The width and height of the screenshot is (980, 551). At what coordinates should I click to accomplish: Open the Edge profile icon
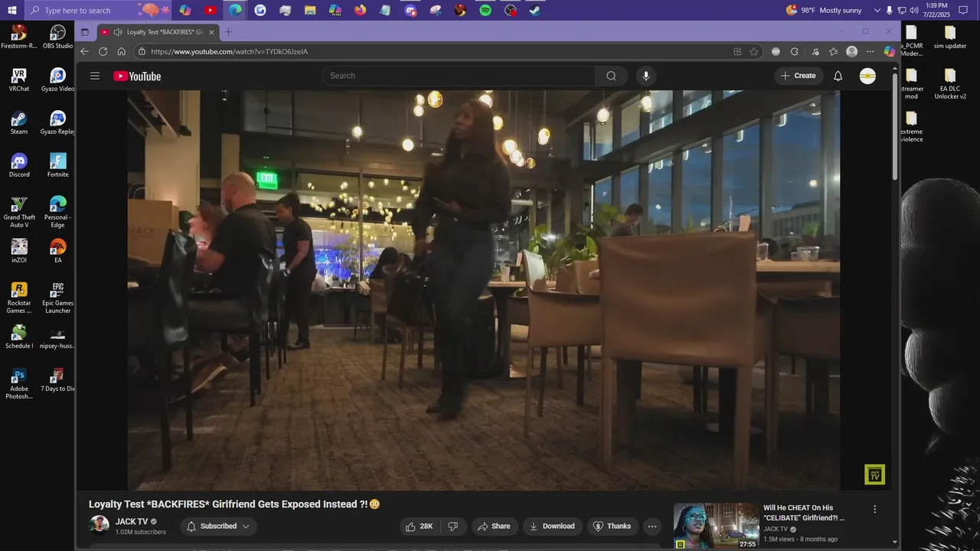(x=851, y=51)
